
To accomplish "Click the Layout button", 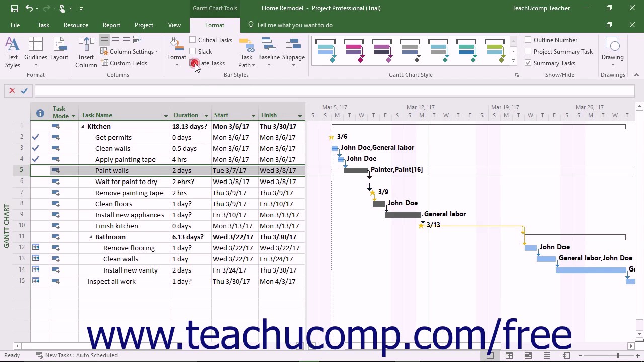I will [59, 53].
